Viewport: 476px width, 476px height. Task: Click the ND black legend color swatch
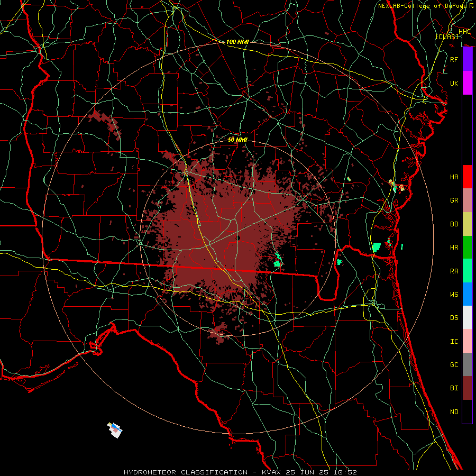coord(467,411)
